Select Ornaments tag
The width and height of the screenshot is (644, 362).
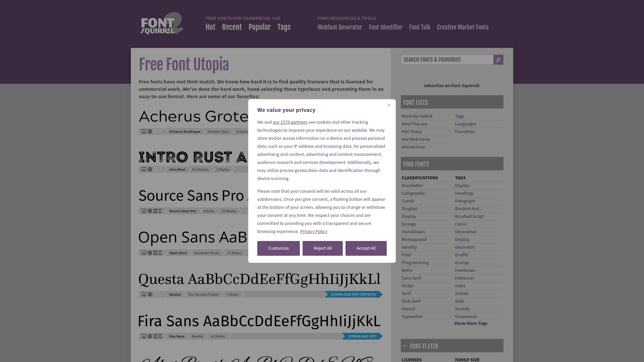tap(466, 317)
